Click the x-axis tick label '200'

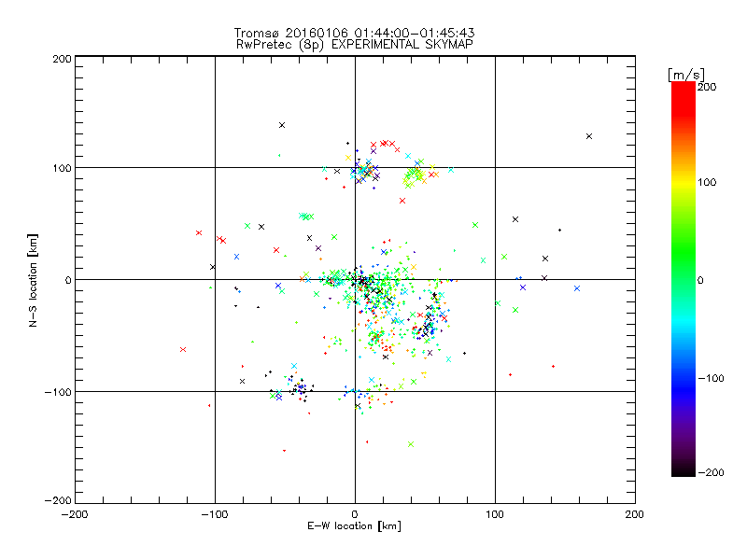click(635, 514)
